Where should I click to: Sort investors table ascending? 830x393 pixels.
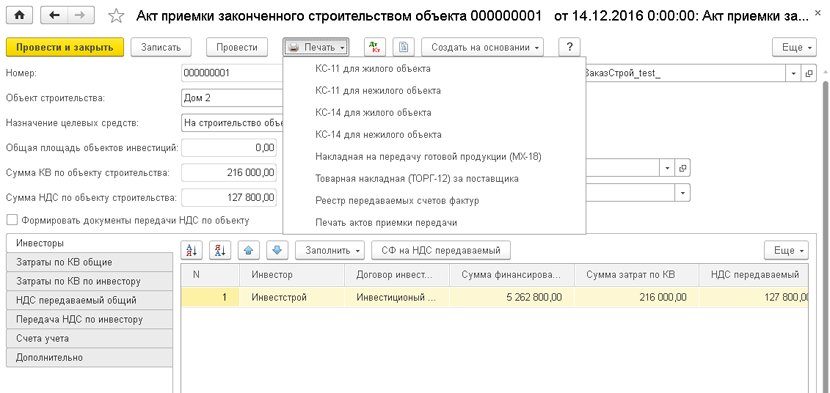pyautogui.click(x=192, y=251)
